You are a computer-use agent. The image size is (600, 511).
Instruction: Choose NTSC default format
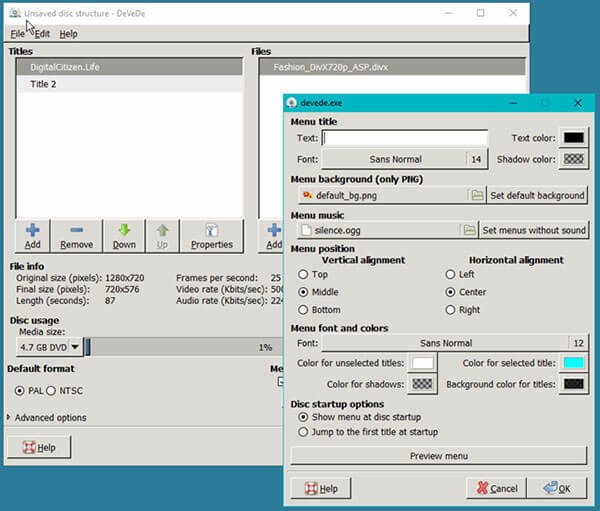[53, 391]
